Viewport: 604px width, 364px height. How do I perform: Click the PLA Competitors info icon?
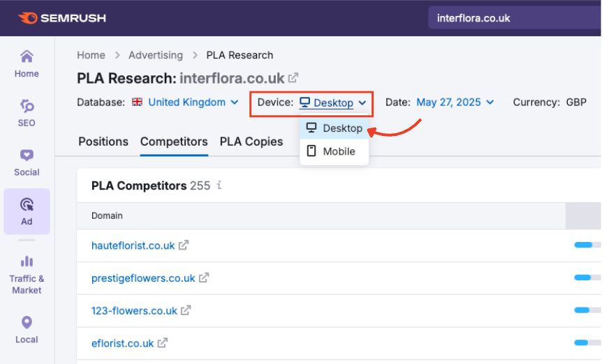click(219, 185)
